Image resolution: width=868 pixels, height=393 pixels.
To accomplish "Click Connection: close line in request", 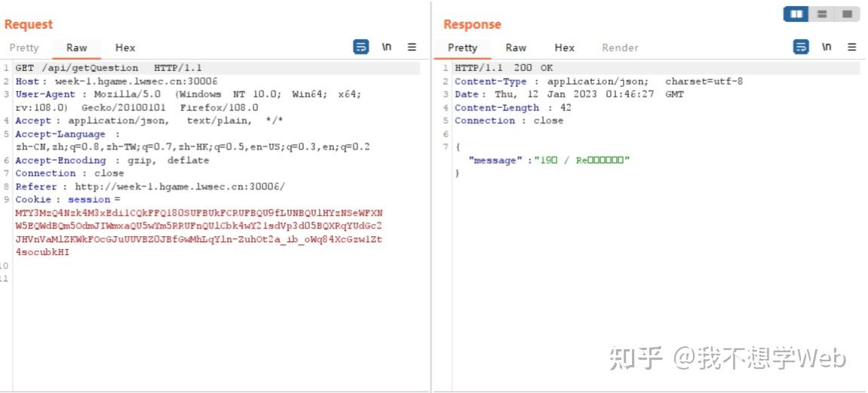I will pos(69,173).
